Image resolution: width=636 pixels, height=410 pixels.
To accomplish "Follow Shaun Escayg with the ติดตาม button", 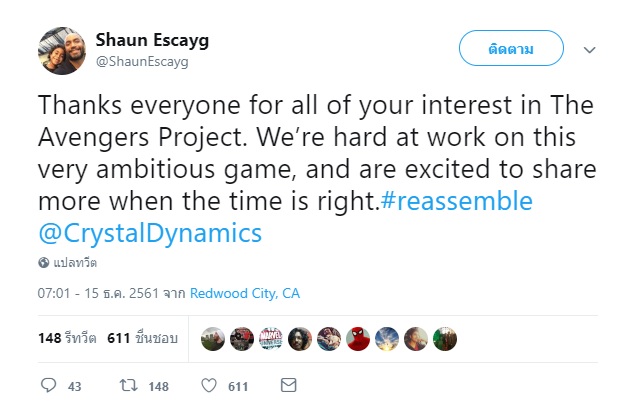I will click(510, 48).
